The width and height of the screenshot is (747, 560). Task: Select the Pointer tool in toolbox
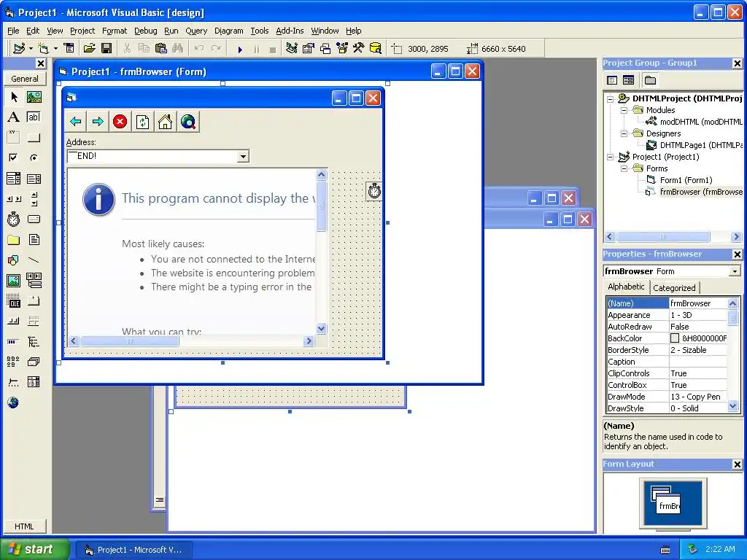coord(14,97)
